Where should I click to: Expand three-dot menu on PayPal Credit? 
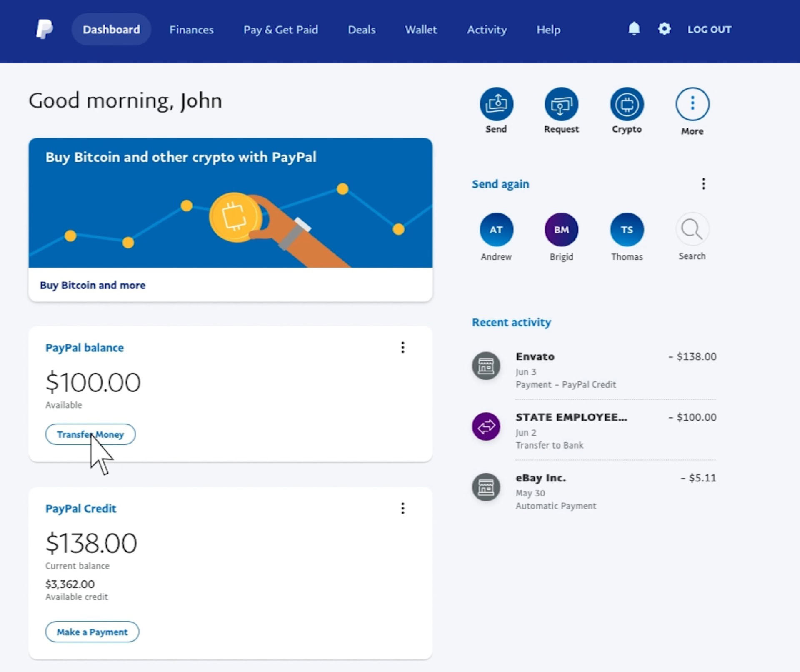click(403, 508)
